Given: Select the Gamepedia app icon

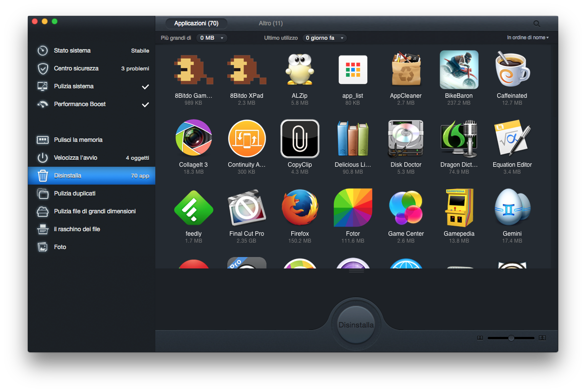Looking at the screenshot, I should tap(459, 208).
